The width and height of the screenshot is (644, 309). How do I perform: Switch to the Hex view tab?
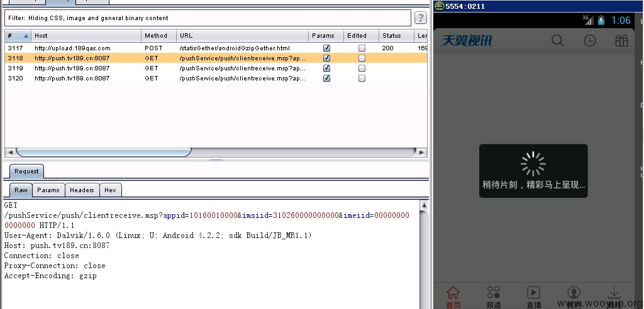pyautogui.click(x=111, y=190)
